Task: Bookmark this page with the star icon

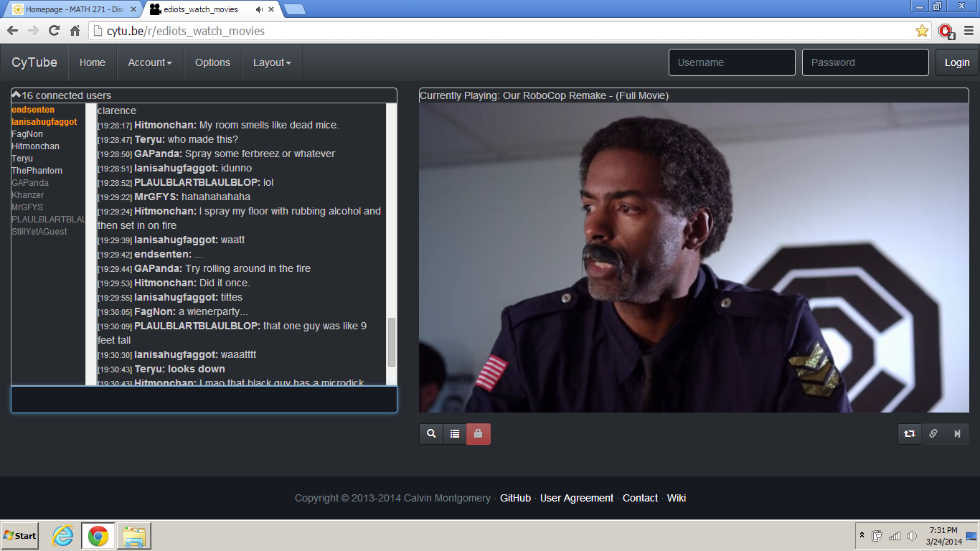Action: [x=922, y=31]
